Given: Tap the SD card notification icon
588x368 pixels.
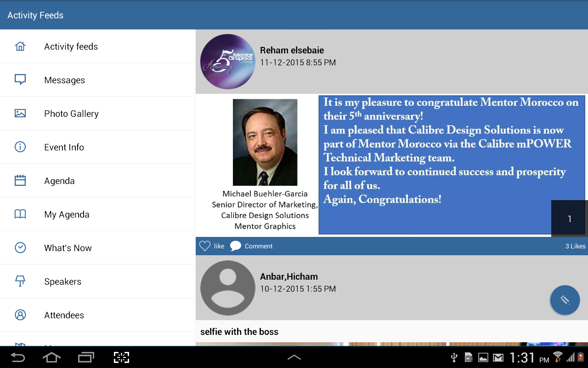Looking at the screenshot, I should pos(469,357).
